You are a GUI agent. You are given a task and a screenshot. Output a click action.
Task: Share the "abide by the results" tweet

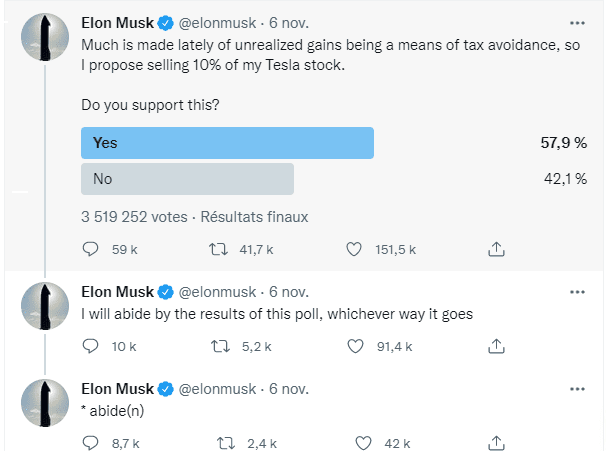click(496, 346)
